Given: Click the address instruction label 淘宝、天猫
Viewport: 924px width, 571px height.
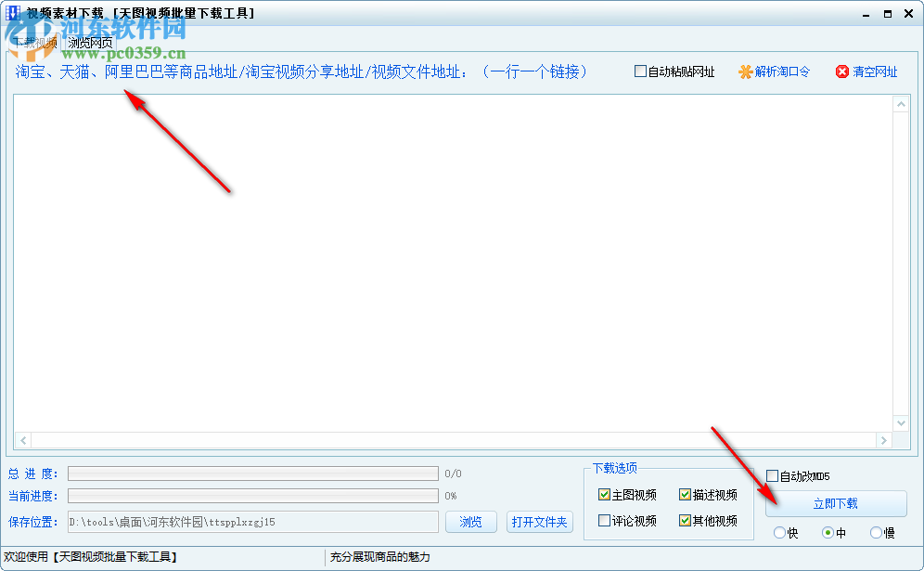Looking at the screenshot, I should (x=302, y=72).
